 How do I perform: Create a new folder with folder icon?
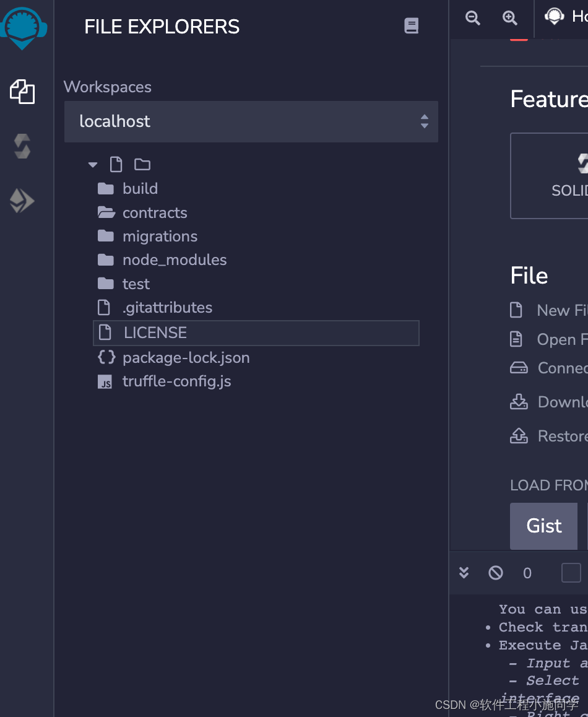click(142, 164)
